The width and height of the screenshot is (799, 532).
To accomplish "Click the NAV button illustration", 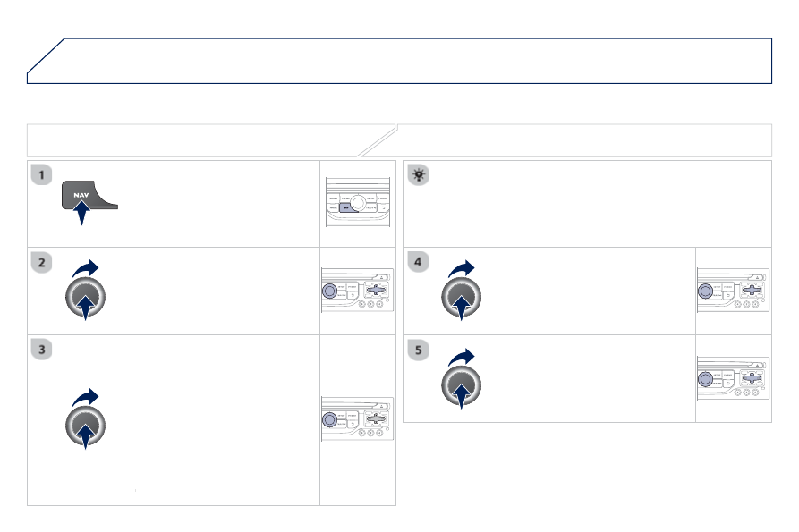I will [x=89, y=195].
